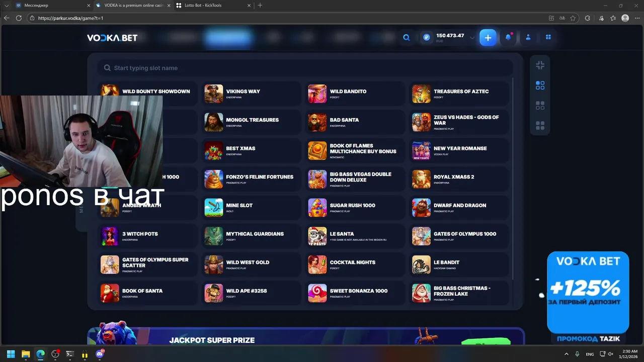Click the Jackpot Super Prize banner
Viewport: 644px width, 362px height.
[x=306, y=337]
